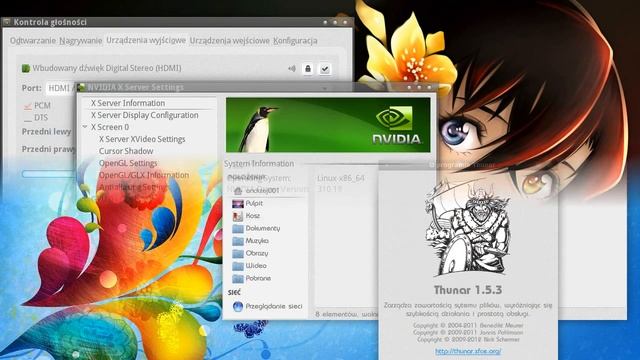Click the Benedikt Meurer copyright line
This screenshot has height=360, width=640.
point(468,326)
